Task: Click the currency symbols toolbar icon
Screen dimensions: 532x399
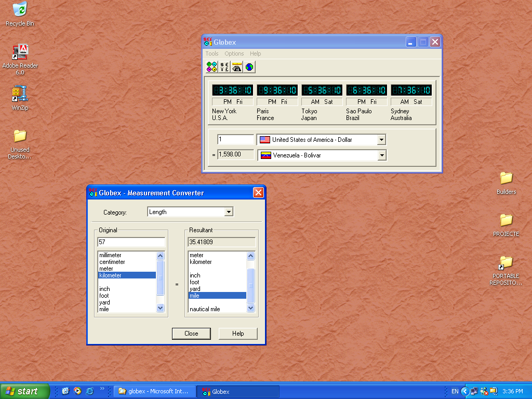Action: (224, 67)
